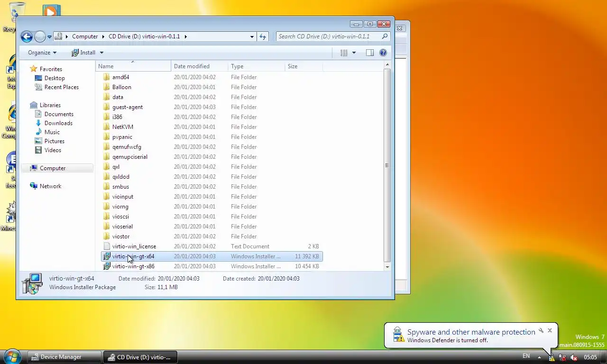Screen dimensions: 607x364
Task: Open the Organize menu
Action: [42, 53]
